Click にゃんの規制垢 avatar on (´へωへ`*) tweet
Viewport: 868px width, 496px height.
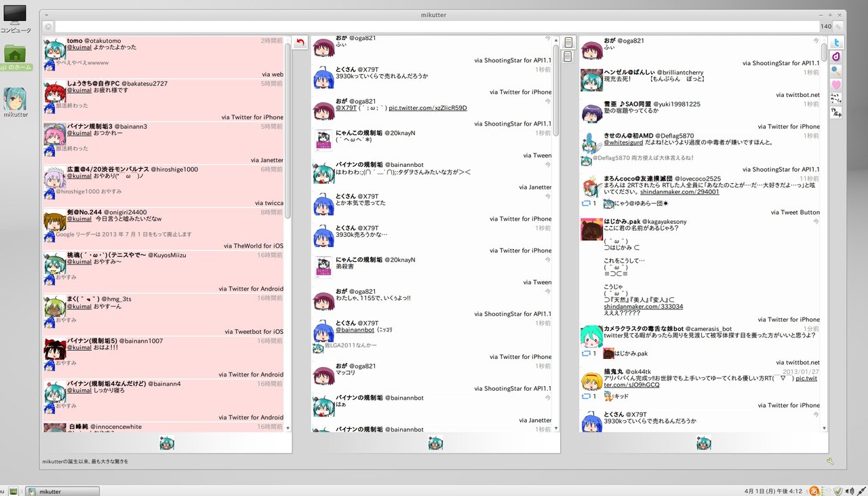coord(323,140)
